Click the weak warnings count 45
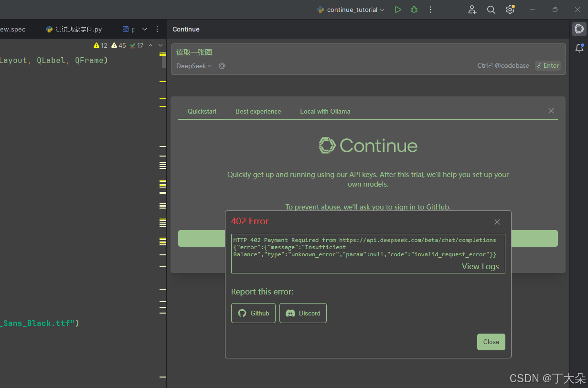Screen dimensions: 588x388 (x=118, y=45)
